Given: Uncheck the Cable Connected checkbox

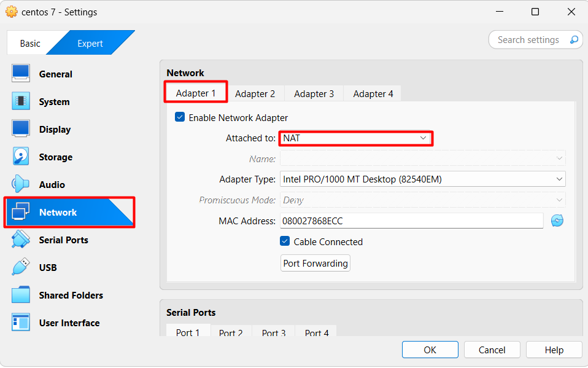Looking at the screenshot, I should coord(285,241).
